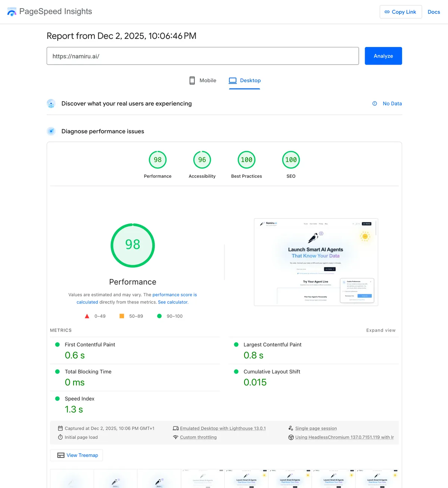Click the PageSpeed Insights logo icon
The height and width of the screenshot is (488, 448).
click(x=12, y=12)
